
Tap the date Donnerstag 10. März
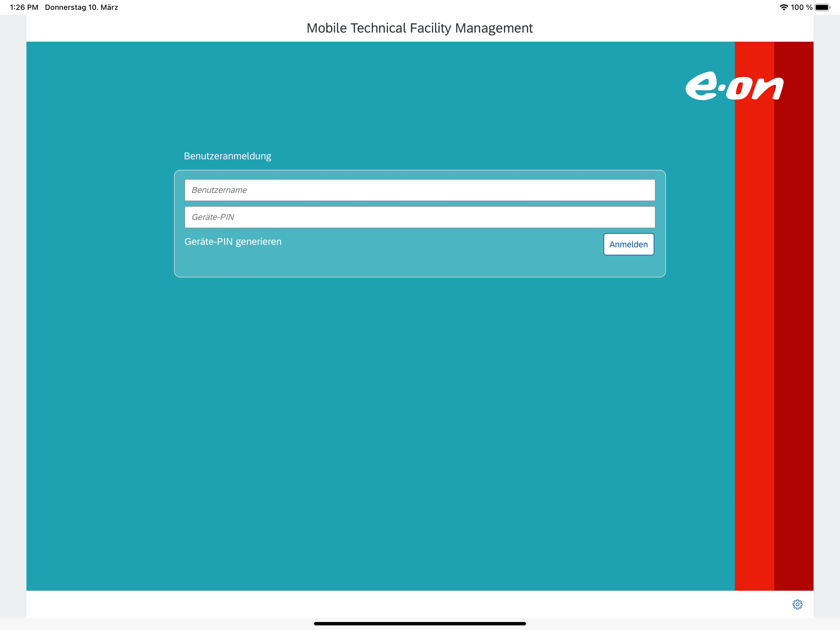(x=81, y=7)
